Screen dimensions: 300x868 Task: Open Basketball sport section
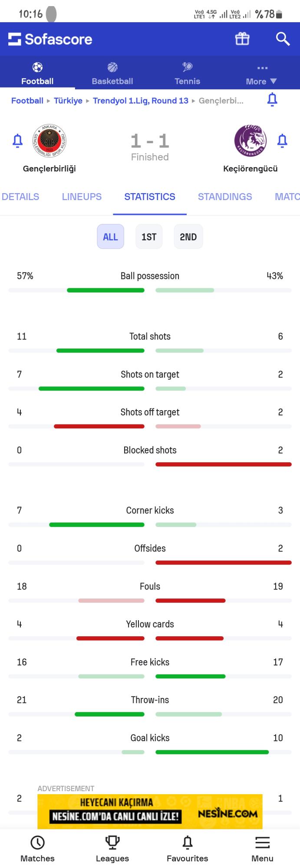pyautogui.click(x=112, y=73)
